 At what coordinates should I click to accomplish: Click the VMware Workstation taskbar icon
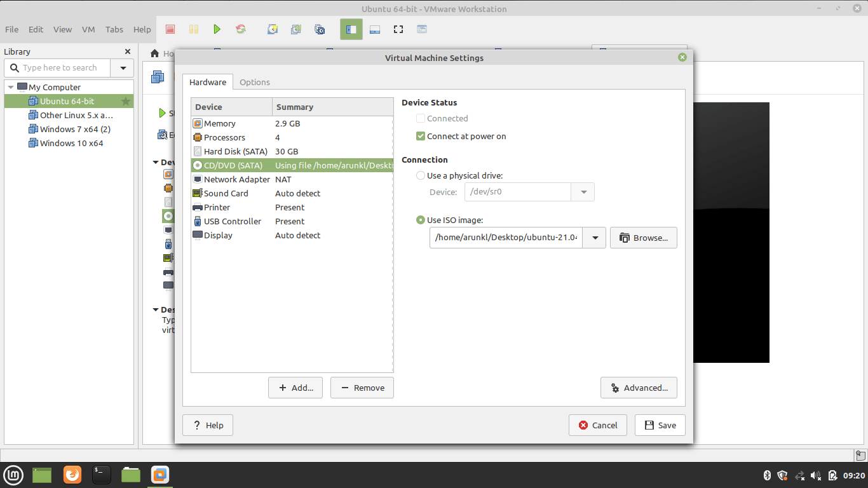pos(160,475)
